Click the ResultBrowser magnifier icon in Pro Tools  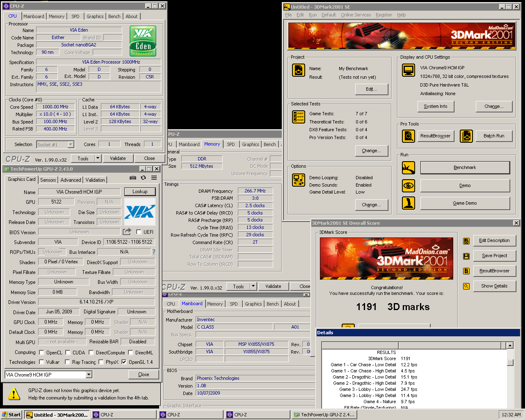[x=409, y=136]
